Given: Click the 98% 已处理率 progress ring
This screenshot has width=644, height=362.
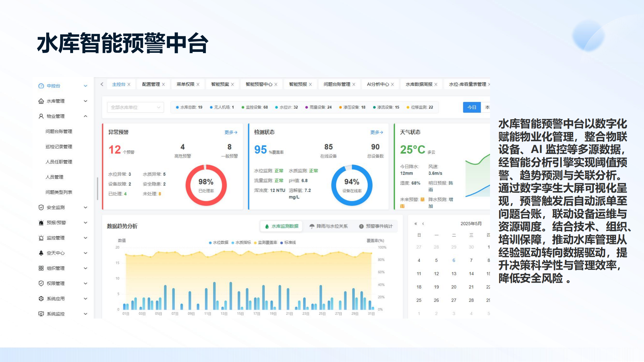Looking at the screenshot, I should (x=206, y=185).
